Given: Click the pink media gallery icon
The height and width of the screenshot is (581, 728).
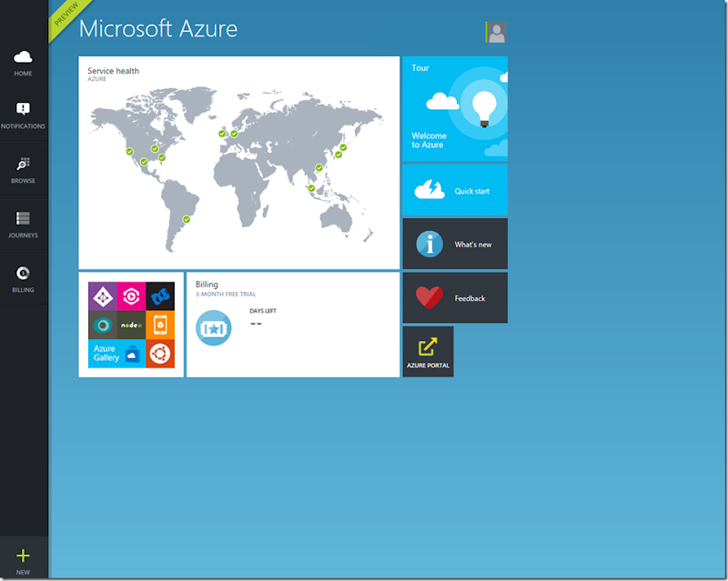Looking at the screenshot, I should pos(131,296).
